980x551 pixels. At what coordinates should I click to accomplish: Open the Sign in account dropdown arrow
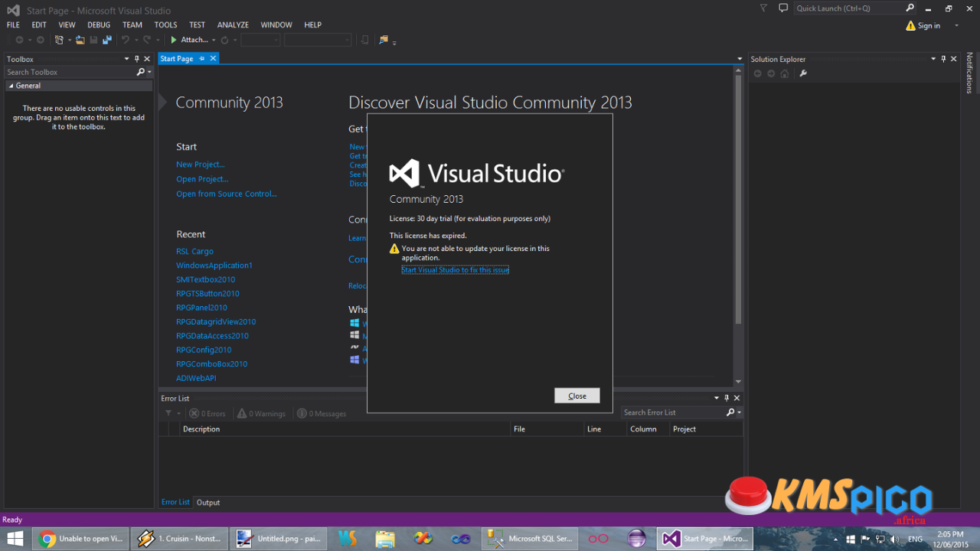coord(957,26)
